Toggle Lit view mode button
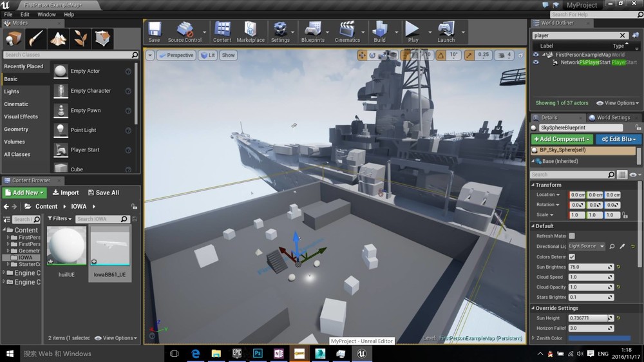The width and height of the screenshot is (644, 362). (x=208, y=55)
